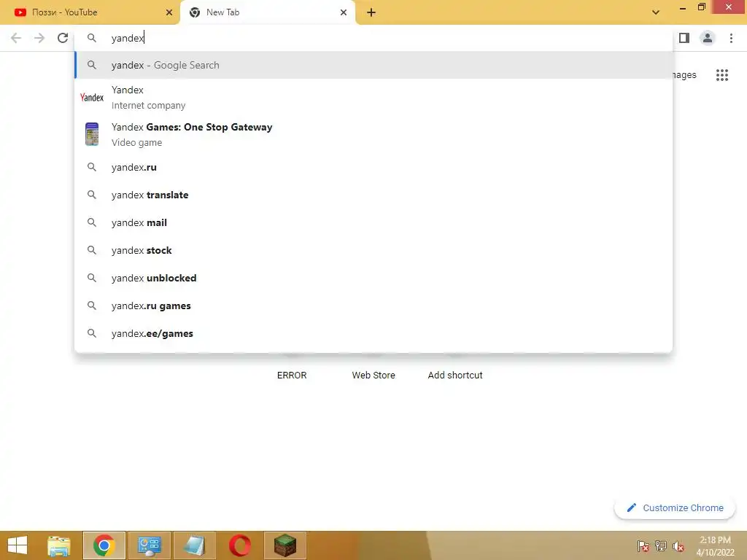Pick the yandex.ru suggestion

pos(373,167)
